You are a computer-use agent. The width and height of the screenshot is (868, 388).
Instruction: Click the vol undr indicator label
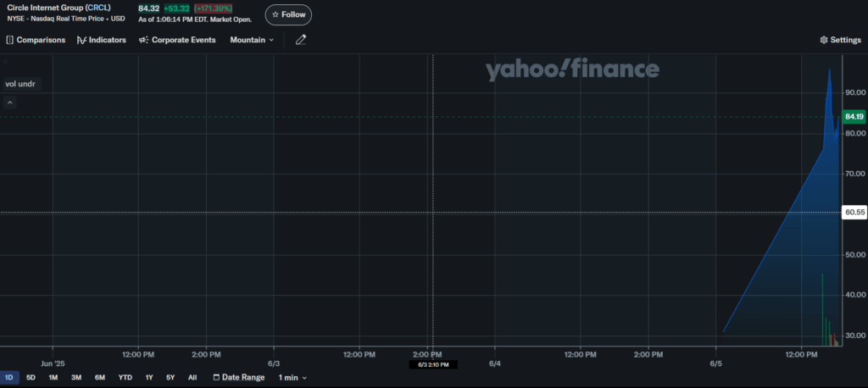20,84
